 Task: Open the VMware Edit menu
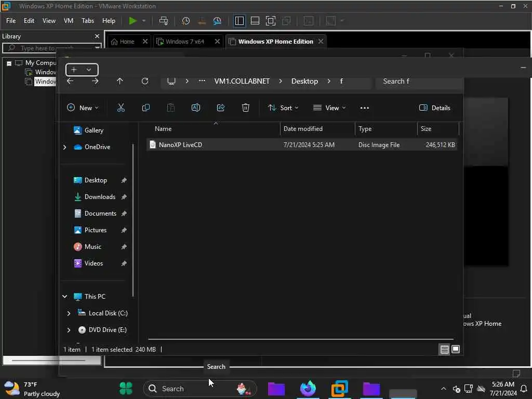(x=29, y=21)
